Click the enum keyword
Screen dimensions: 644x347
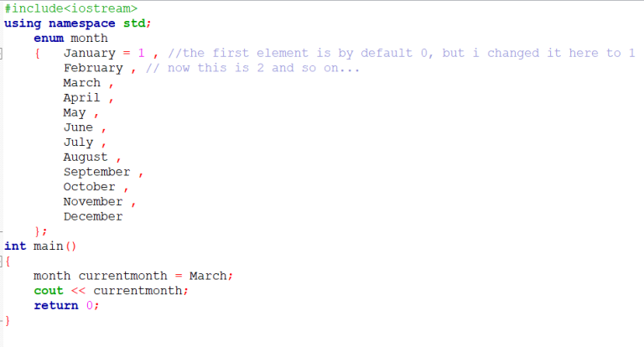click(49, 39)
